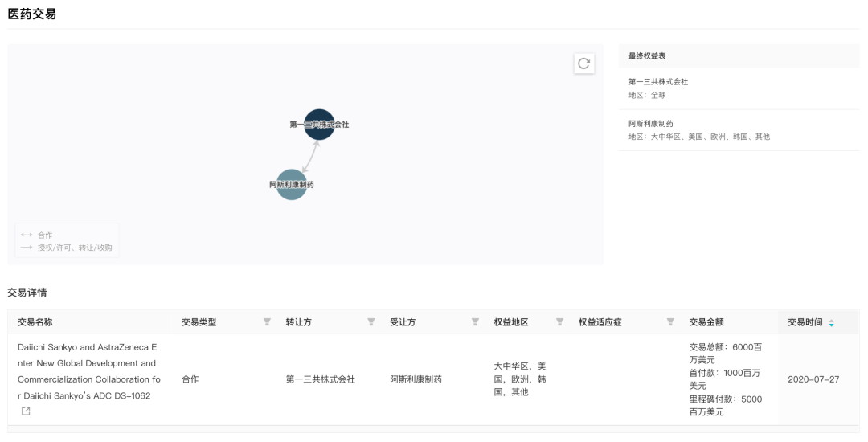The width and height of the screenshot is (868, 442).
Task: Click the 交易金额 column header
Action: pyautogui.click(x=706, y=322)
